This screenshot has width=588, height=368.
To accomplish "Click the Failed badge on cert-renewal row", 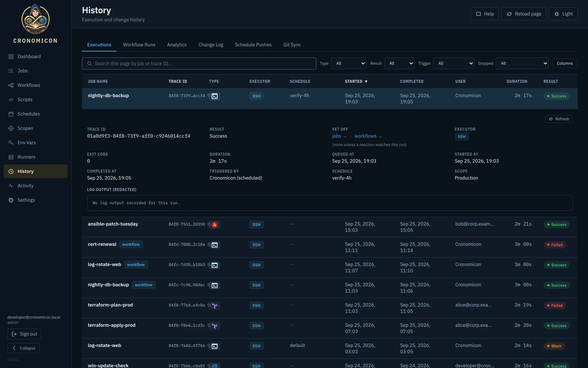I will tap(555, 245).
